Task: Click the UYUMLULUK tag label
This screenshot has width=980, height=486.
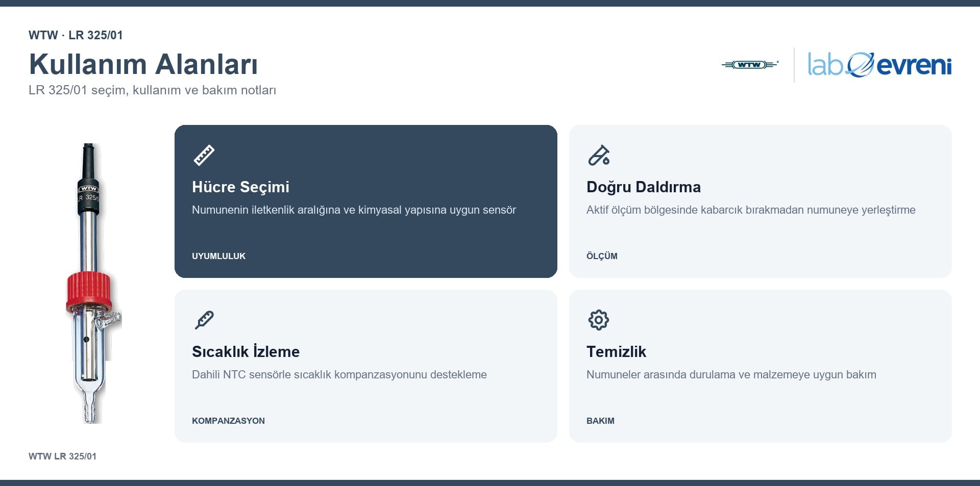Action: point(218,256)
